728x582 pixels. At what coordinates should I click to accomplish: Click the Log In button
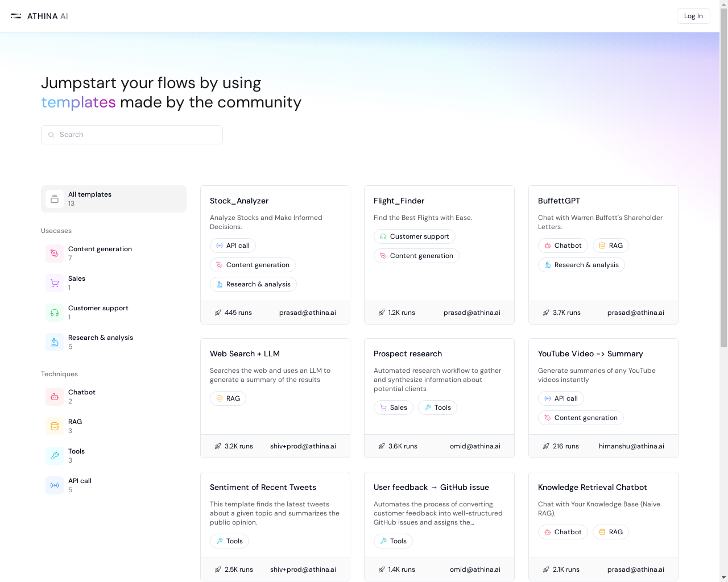point(693,16)
